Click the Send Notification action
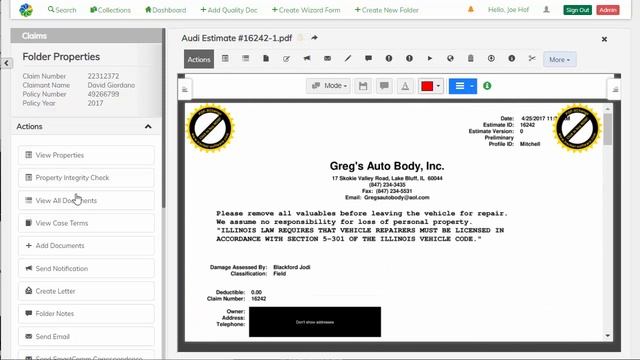Image resolution: width=640 pixels, height=360 pixels. pyautogui.click(x=86, y=269)
